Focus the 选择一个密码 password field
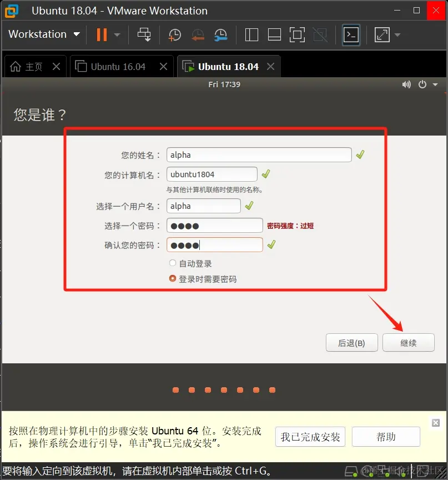Screen dimensions: 448x480 tap(215, 226)
